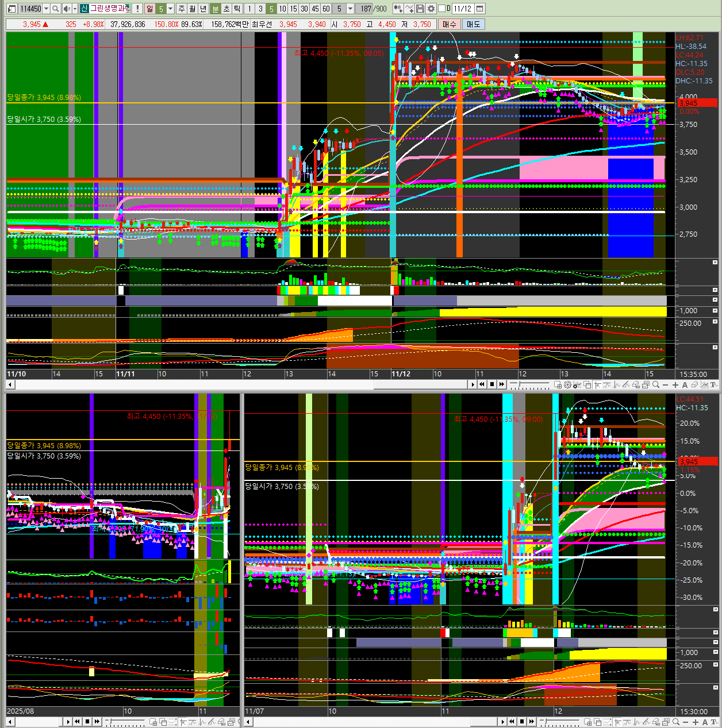Click trading volume value 37,926,836
Image resolution: width=722 pixels, height=728 pixels.
pyautogui.click(x=128, y=24)
